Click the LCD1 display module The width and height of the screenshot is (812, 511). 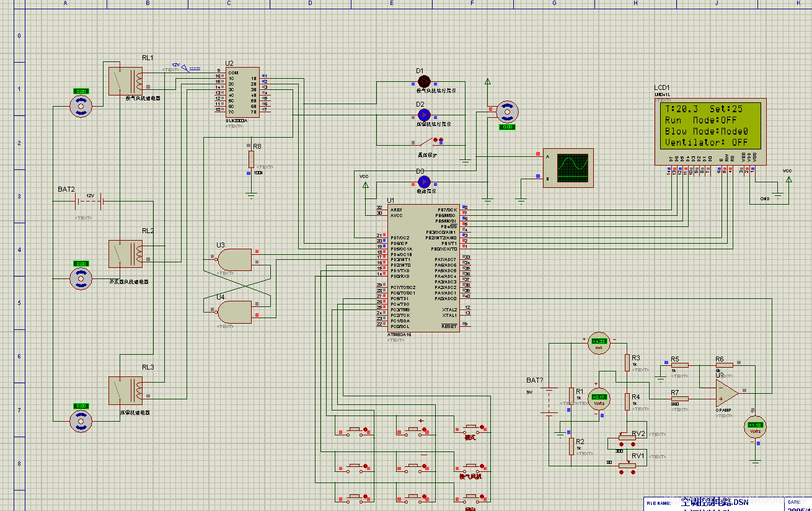pos(711,131)
